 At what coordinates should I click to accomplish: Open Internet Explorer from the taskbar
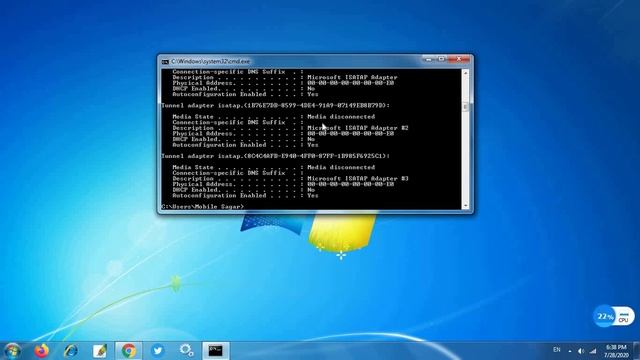click(71, 351)
